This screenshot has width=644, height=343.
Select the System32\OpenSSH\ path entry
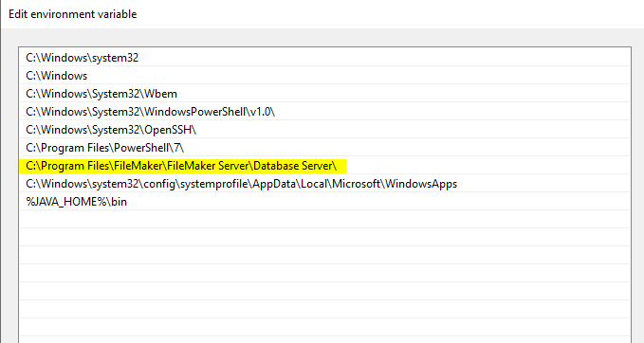coord(324,130)
